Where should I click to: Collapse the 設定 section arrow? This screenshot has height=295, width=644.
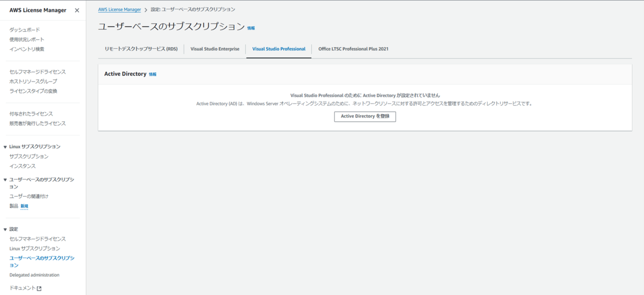click(5, 230)
